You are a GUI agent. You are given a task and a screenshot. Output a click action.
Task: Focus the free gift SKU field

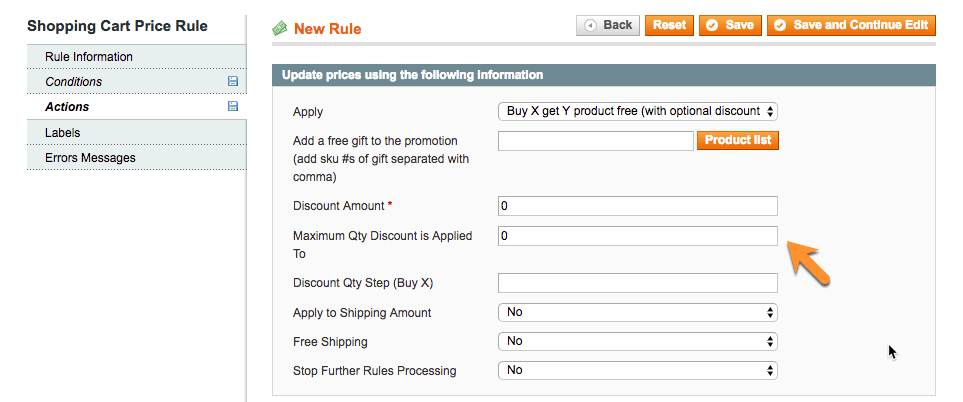coord(595,141)
